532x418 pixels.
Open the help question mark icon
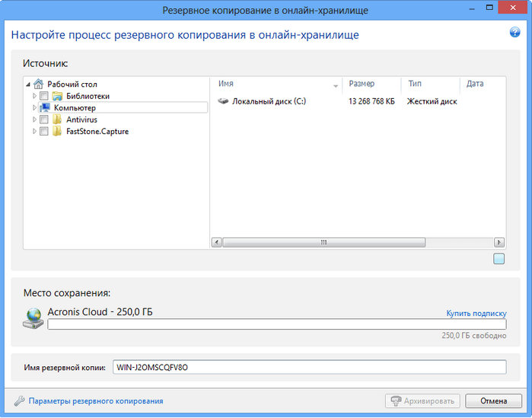coord(514,32)
